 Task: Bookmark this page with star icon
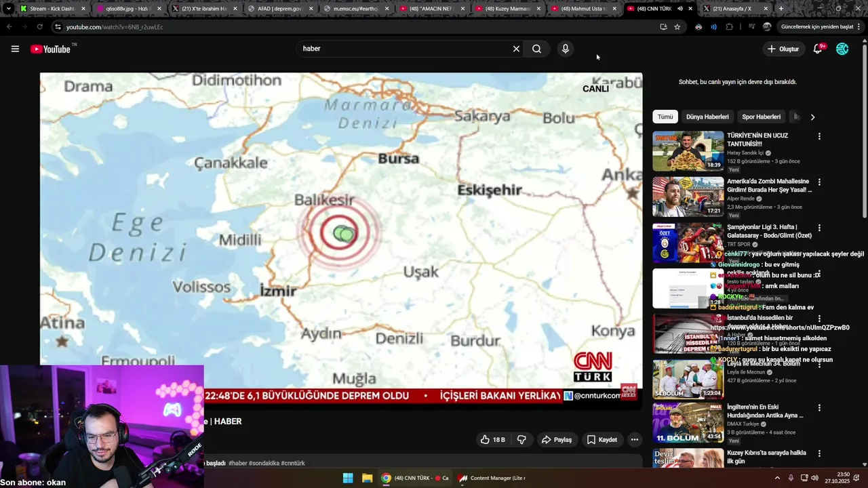677,27
